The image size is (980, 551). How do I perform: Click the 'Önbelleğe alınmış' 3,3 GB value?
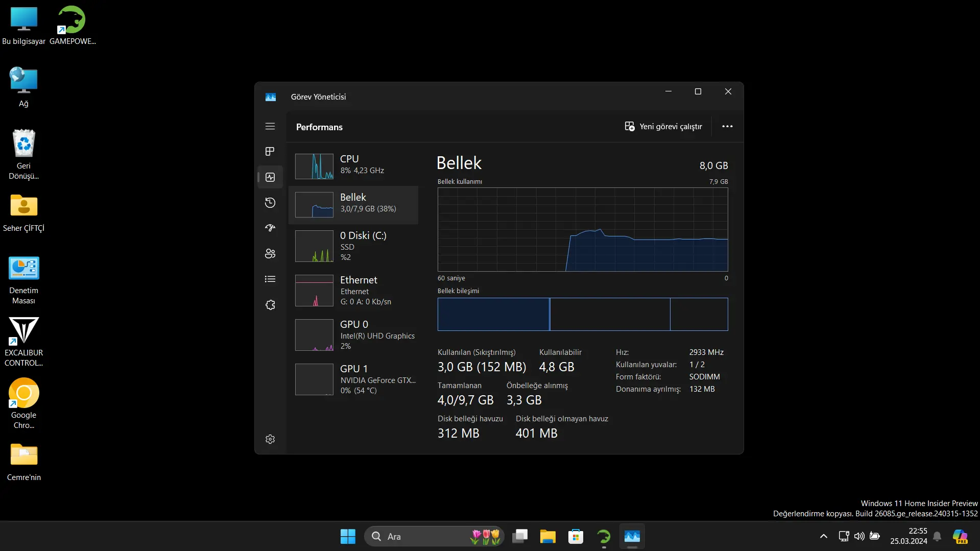pos(524,400)
